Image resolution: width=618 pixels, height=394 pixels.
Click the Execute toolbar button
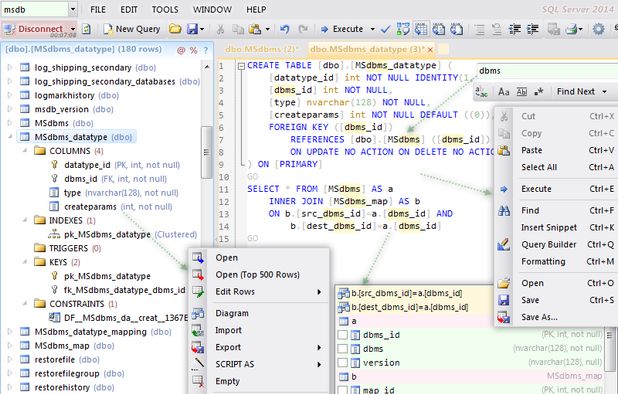[342, 29]
